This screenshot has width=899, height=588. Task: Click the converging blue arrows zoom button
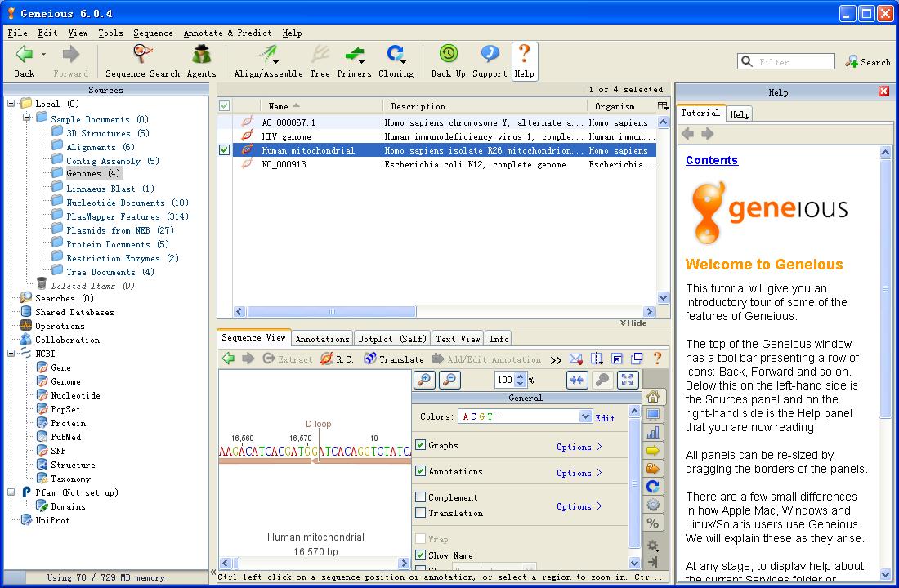coord(577,380)
